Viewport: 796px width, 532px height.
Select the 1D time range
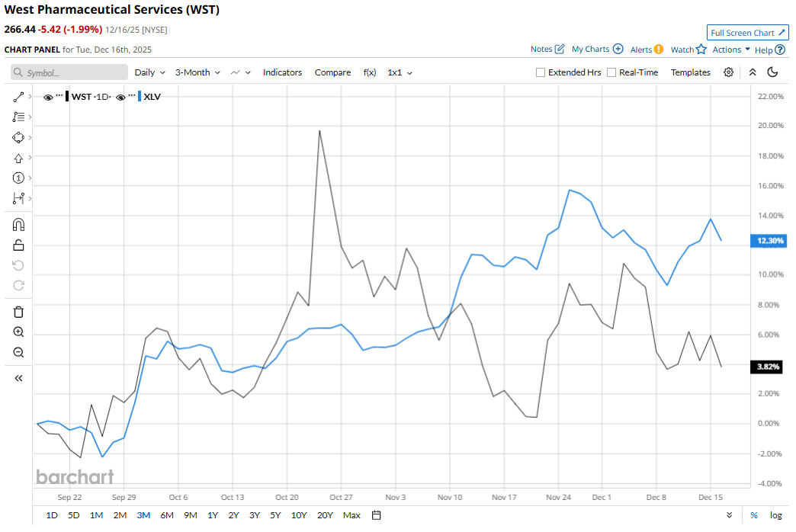[52, 515]
